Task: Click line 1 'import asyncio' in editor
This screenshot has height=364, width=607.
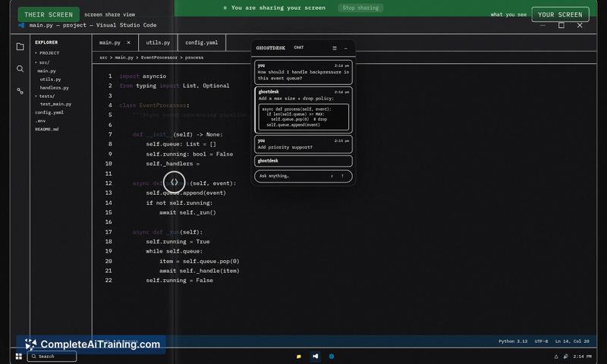Action: 143,76
